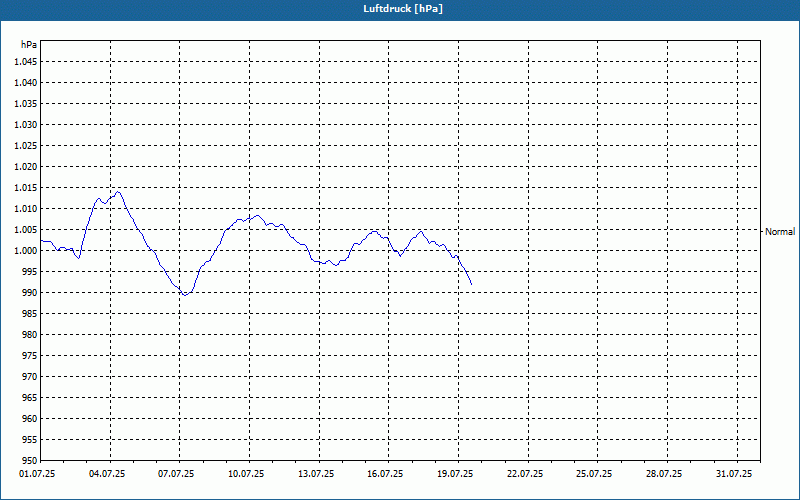Click the 28.07.25 date label

(x=664, y=474)
